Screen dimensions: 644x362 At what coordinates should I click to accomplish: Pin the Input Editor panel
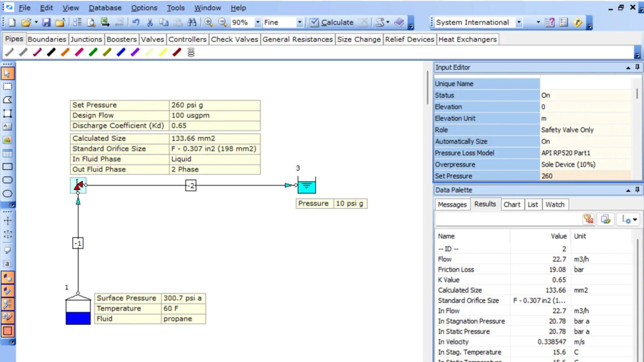pos(638,67)
